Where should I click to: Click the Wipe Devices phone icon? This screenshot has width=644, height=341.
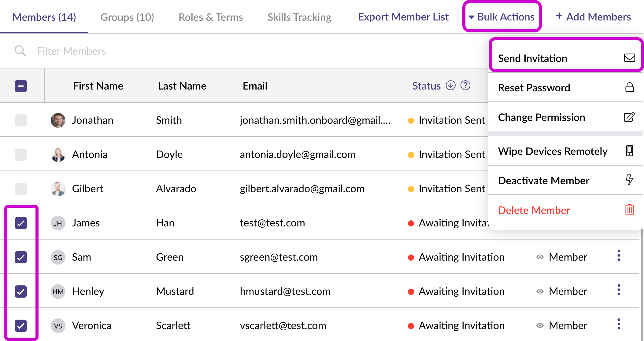[x=629, y=151]
